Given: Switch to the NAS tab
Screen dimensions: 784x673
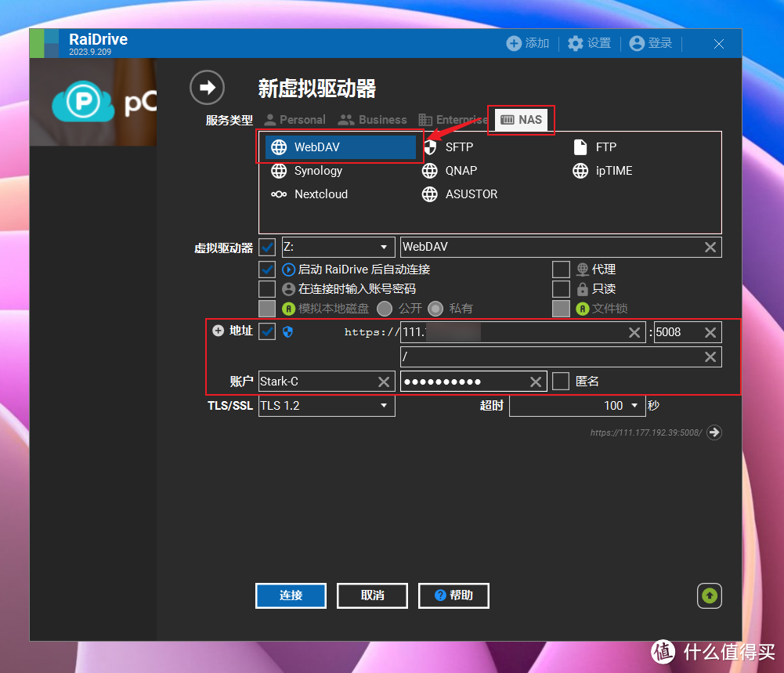Looking at the screenshot, I should 521,120.
